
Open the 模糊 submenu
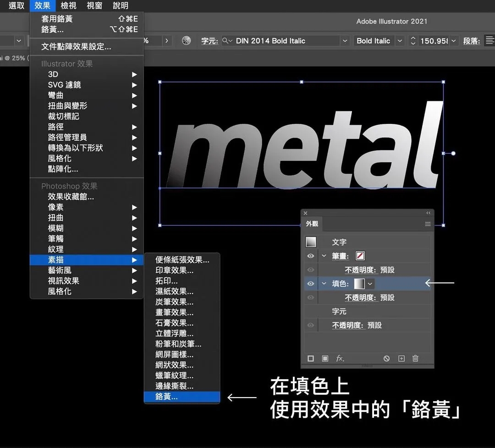[87, 228]
